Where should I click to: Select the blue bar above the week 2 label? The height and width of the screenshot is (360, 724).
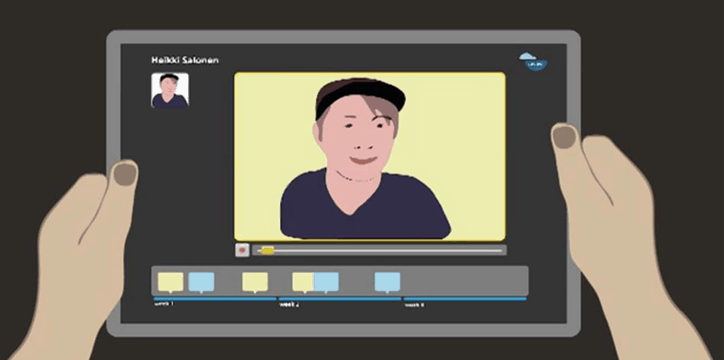pyautogui.click(x=340, y=299)
